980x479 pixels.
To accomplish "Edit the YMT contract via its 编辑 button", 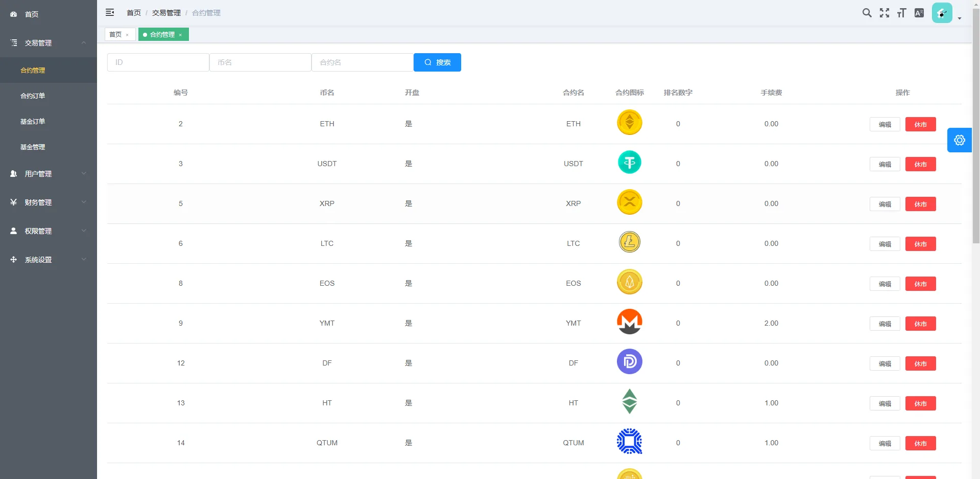I will 884,324.
